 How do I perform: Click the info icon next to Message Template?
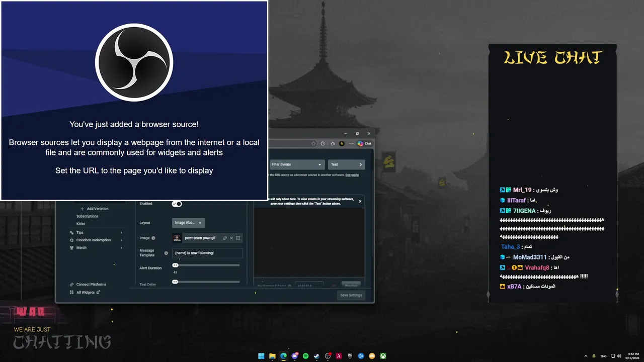(166, 253)
